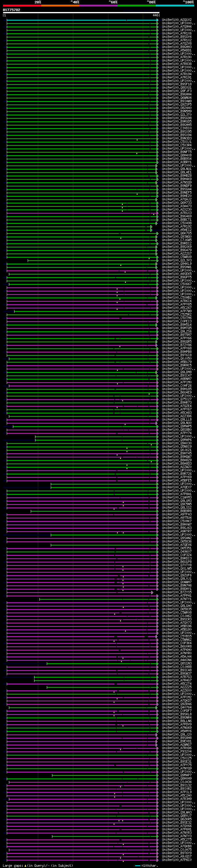Screen dimensions: 197x868
Task: Select the UniRef100_B6U4E9 label
Action: (x=177, y=393)
